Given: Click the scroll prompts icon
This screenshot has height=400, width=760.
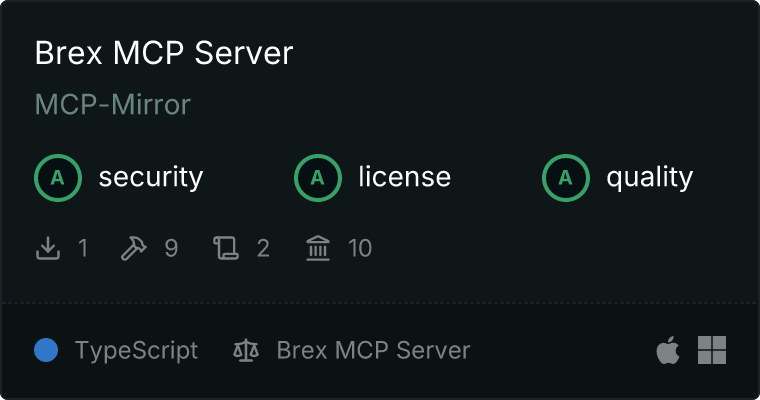Looking at the screenshot, I should [226, 248].
